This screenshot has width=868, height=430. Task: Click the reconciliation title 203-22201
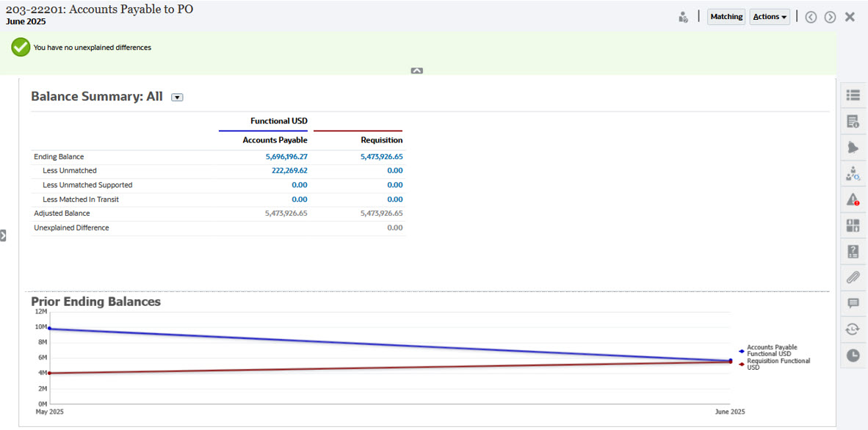[100, 10]
